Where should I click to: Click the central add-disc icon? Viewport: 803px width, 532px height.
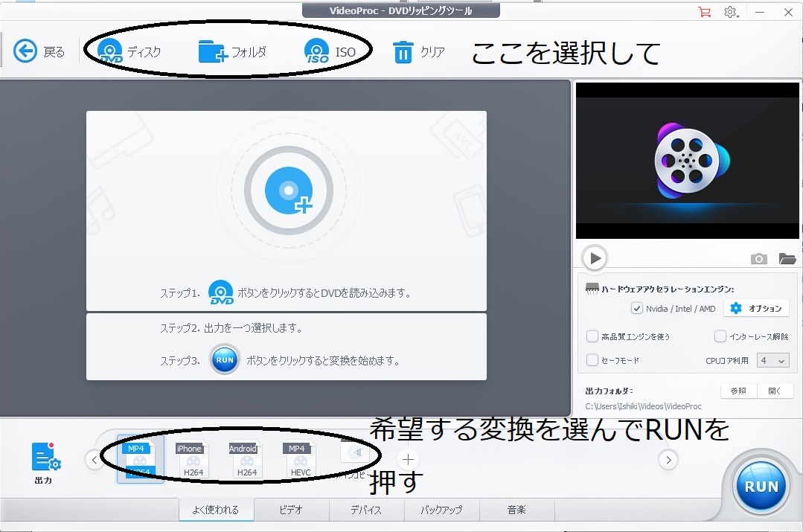[x=289, y=190]
